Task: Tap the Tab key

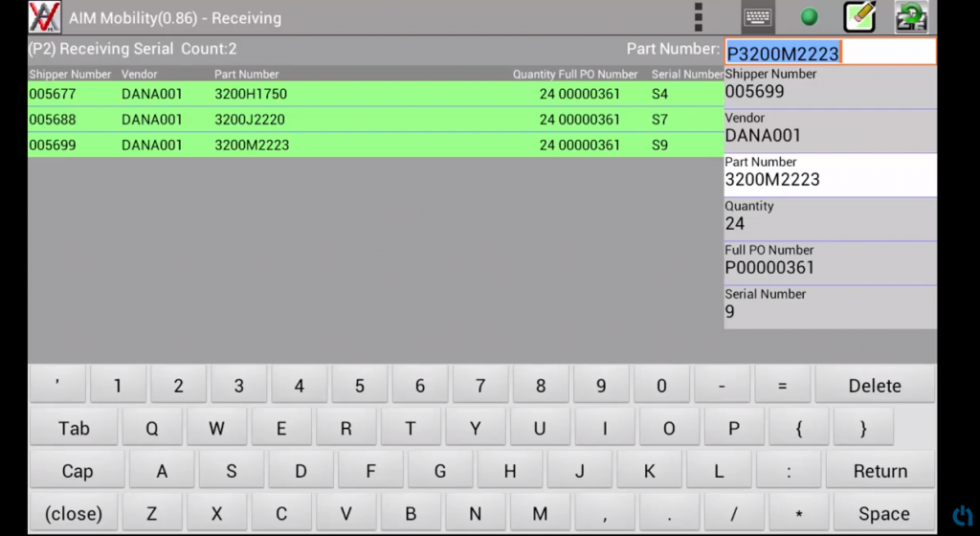Action: tap(74, 427)
